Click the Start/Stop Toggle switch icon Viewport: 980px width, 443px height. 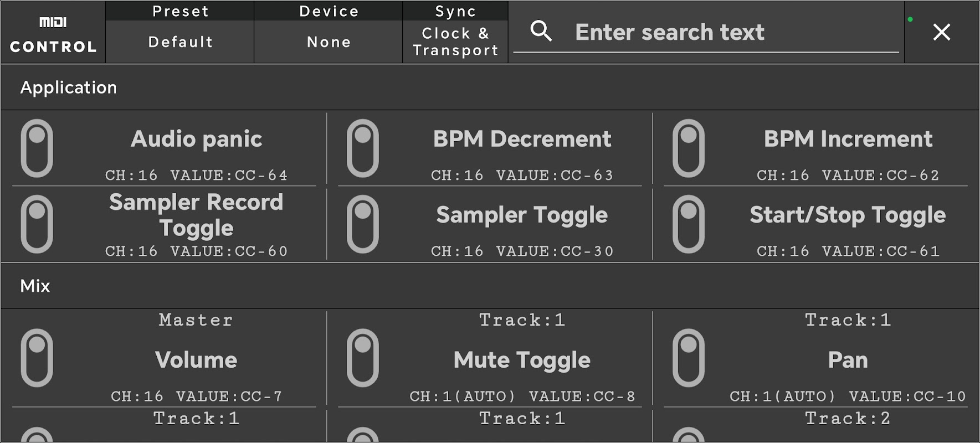click(689, 224)
